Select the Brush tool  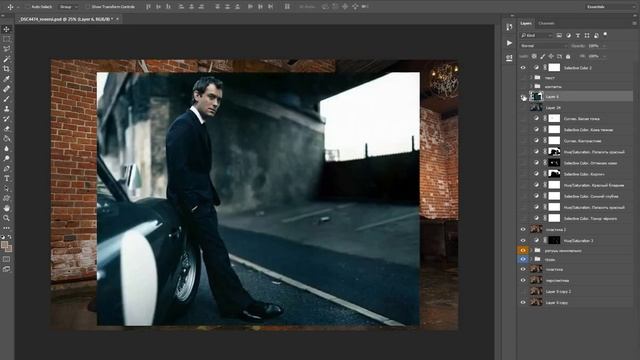(7, 99)
